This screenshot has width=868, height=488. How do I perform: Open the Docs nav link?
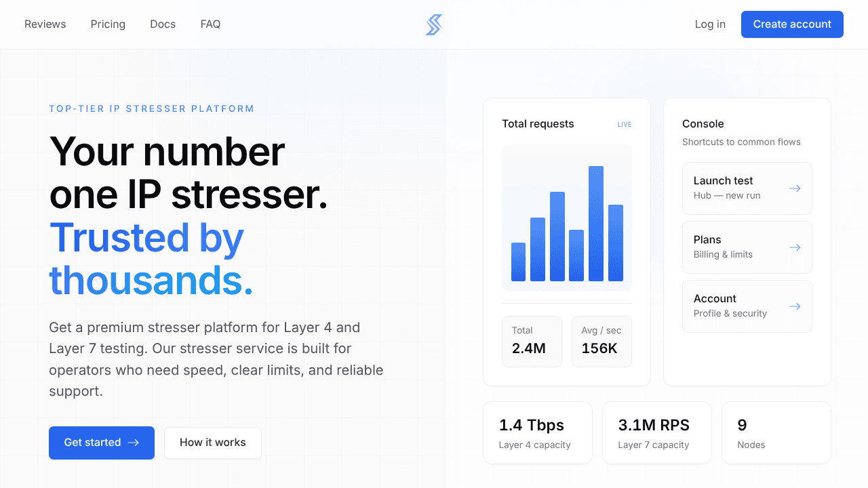[163, 24]
